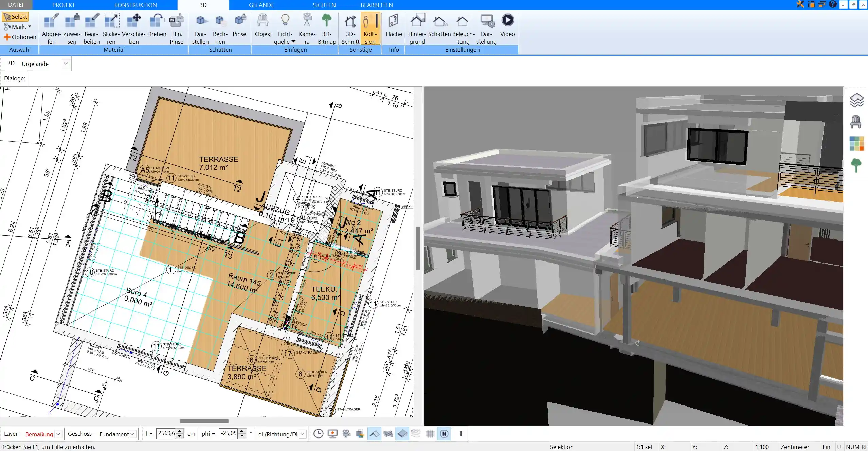Open the Fläche info tool
The height and width of the screenshot is (451, 868).
tap(394, 25)
